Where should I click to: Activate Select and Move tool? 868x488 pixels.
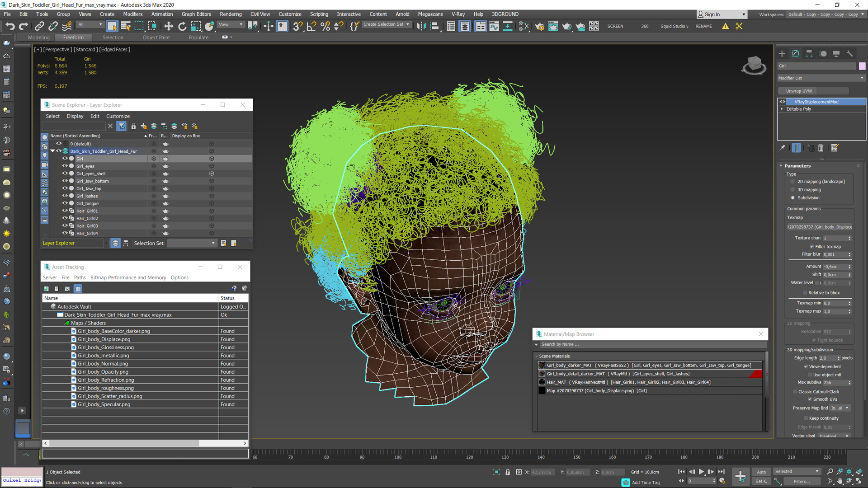coord(169,26)
